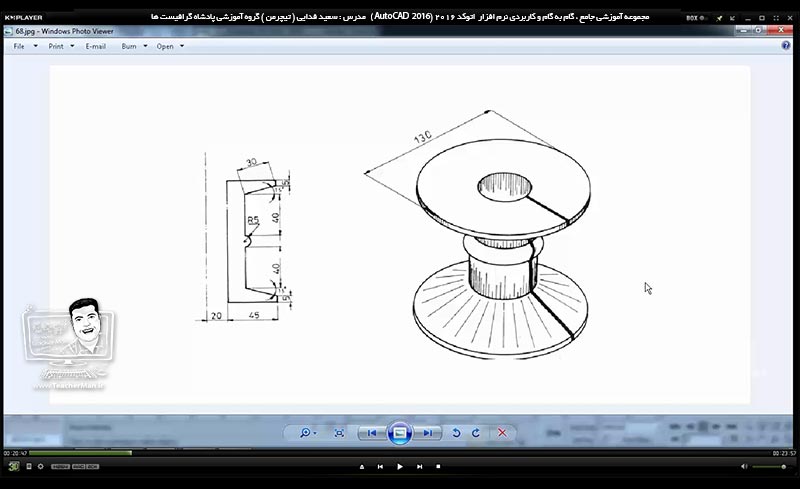This screenshot has width=800, height=489.
Task: Click the 68.jpg Photo Viewer title text
Action: 64,31
